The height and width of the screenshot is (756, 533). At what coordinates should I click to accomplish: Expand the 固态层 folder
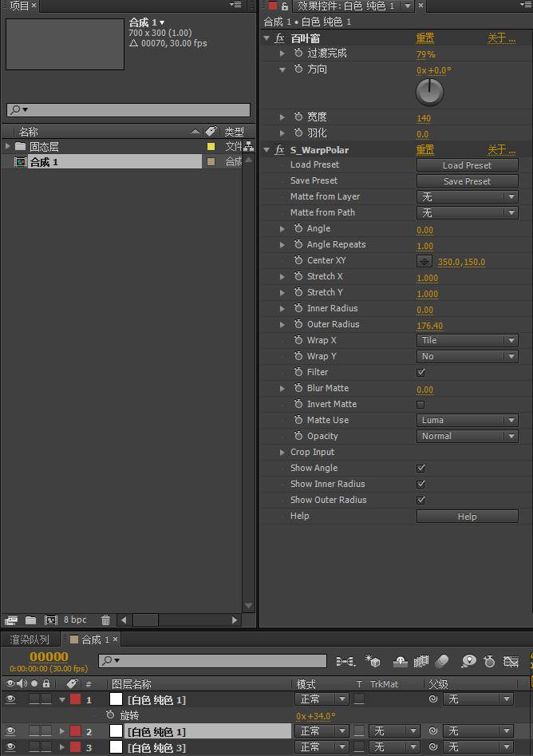click(8, 145)
